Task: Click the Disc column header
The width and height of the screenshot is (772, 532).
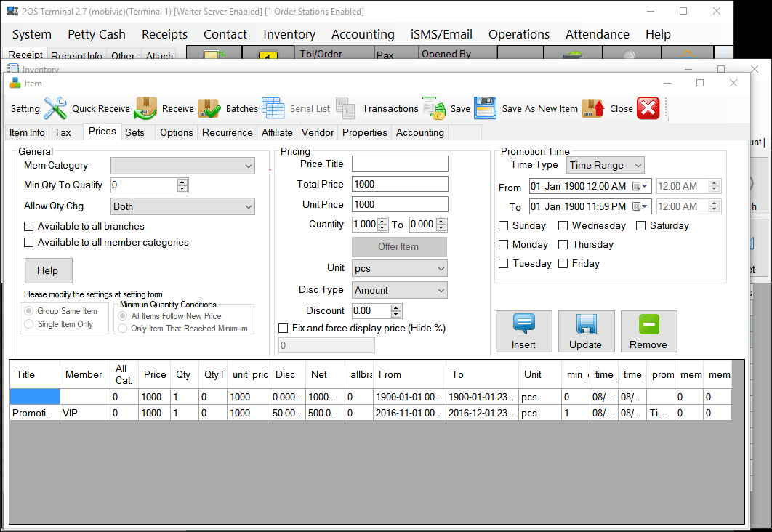Action: click(x=287, y=374)
